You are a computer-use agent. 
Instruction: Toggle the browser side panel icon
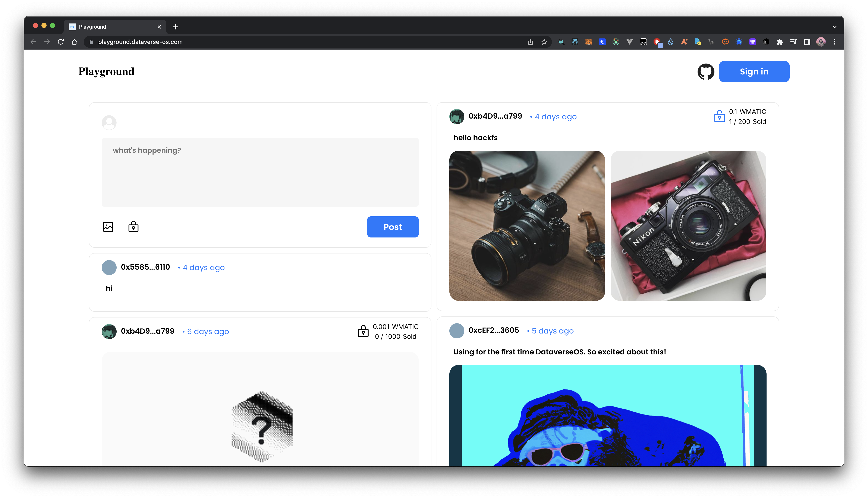[x=807, y=42]
